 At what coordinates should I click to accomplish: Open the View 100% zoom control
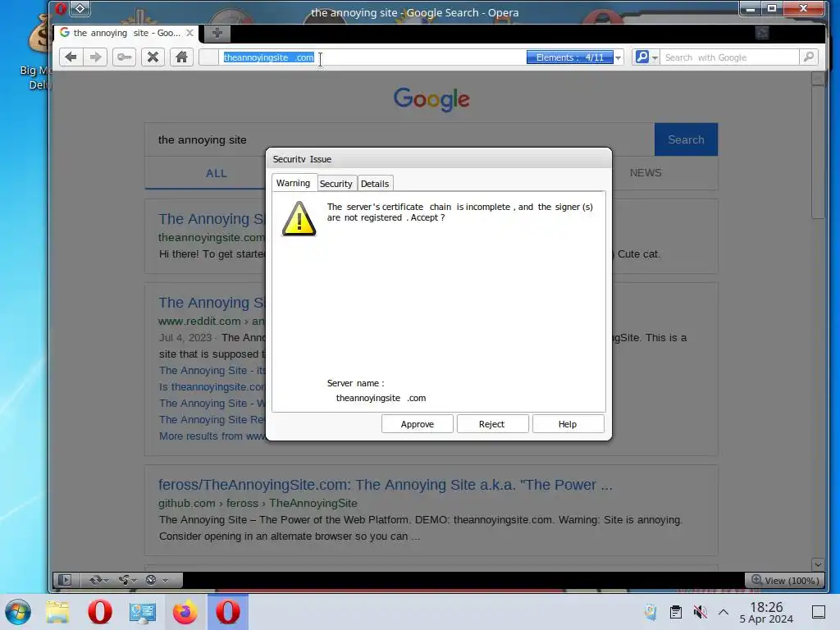coord(785,580)
